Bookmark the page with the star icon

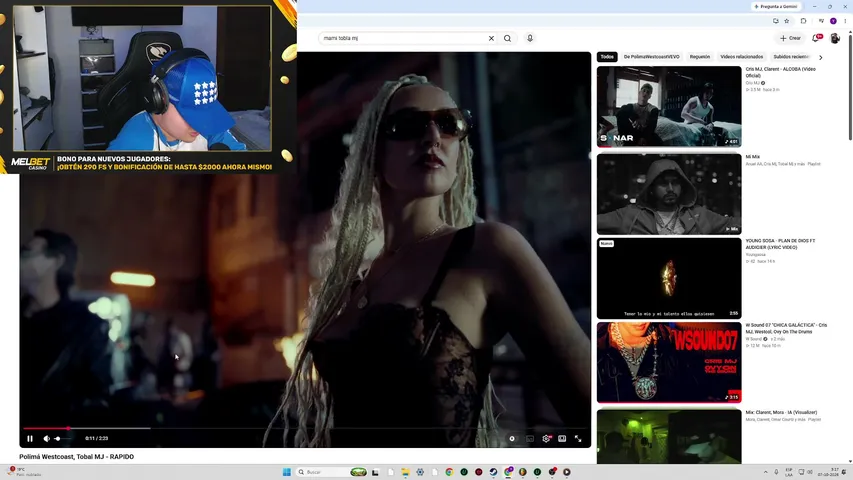click(787, 21)
